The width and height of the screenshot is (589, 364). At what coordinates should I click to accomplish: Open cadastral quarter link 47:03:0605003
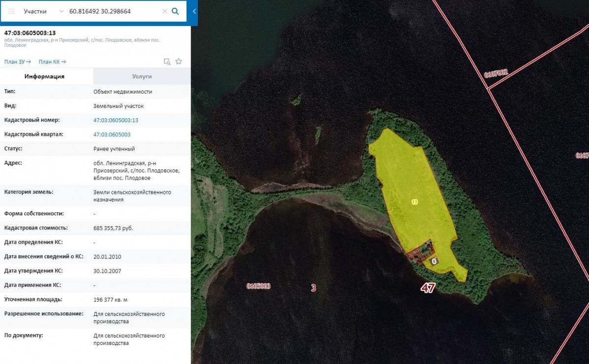point(112,134)
